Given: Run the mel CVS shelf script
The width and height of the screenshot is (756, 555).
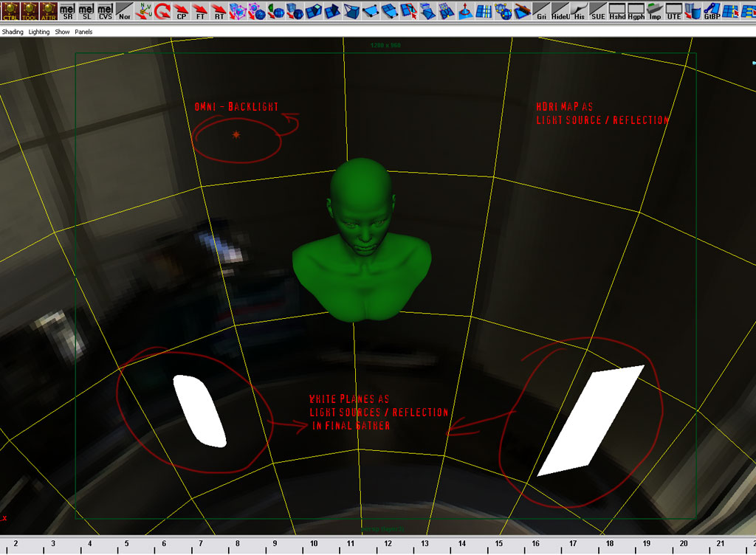Looking at the screenshot, I should [x=105, y=10].
